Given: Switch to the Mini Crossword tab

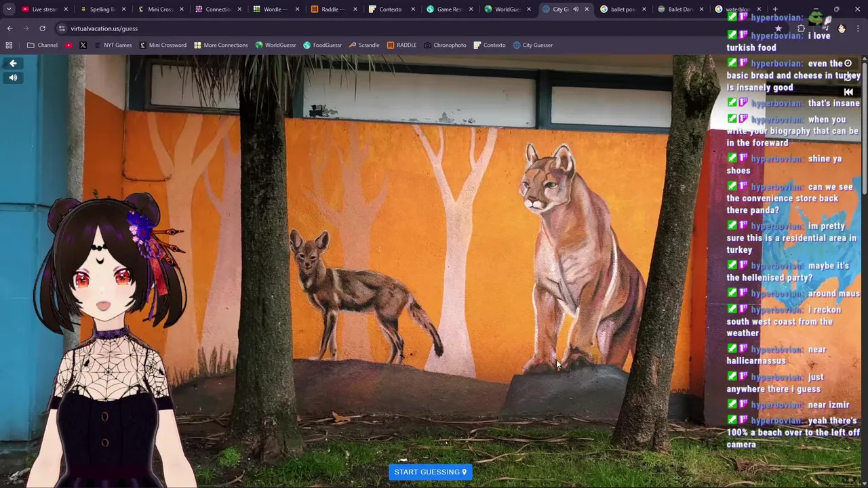Looking at the screenshot, I should (160, 9).
